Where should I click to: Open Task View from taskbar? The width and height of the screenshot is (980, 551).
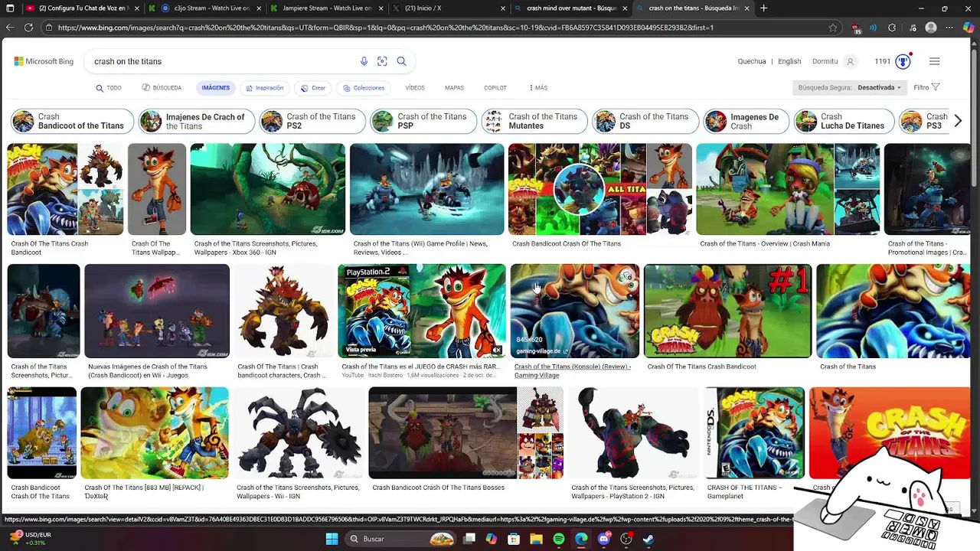tap(469, 539)
